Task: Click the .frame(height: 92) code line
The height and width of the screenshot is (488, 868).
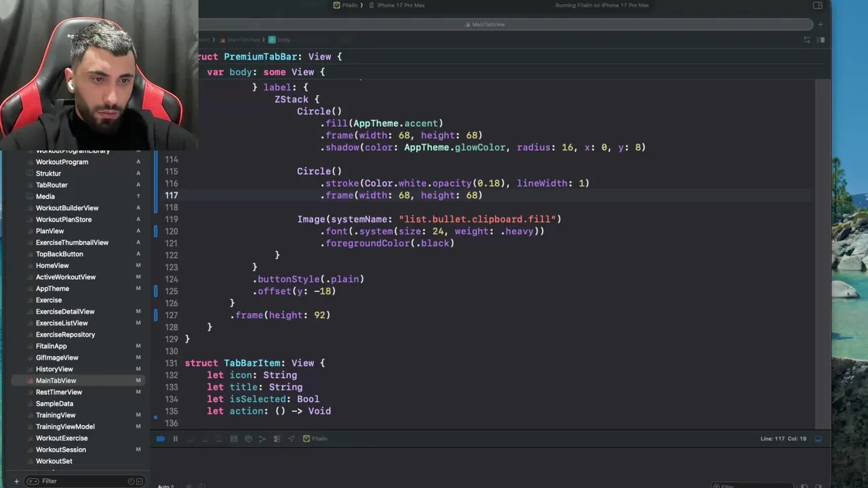Action: [x=280, y=315]
